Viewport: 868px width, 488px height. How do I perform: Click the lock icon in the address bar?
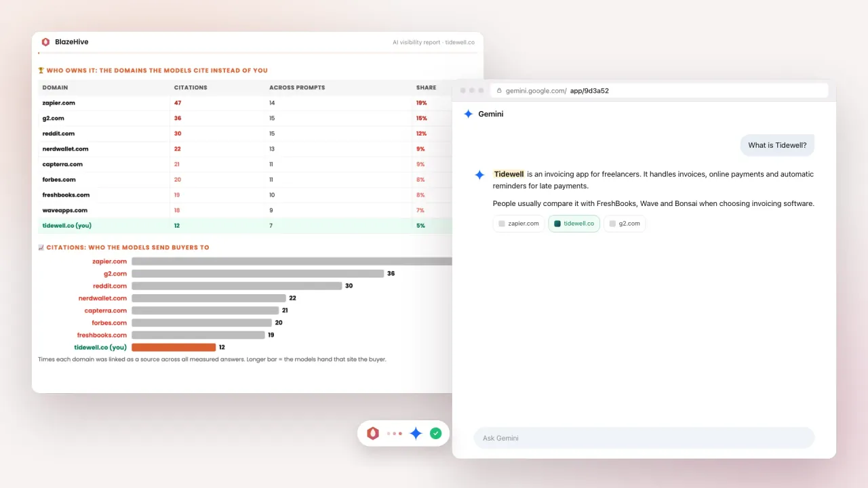click(500, 91)
